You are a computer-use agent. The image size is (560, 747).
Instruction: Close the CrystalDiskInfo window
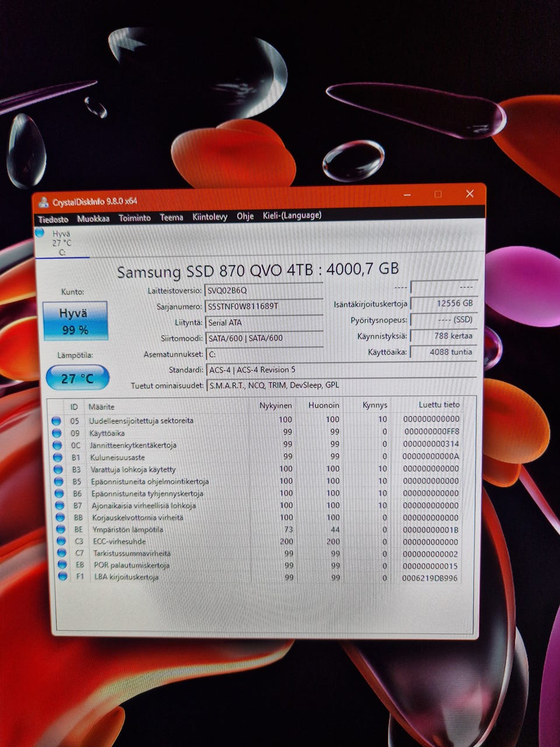tap(470, 194)
